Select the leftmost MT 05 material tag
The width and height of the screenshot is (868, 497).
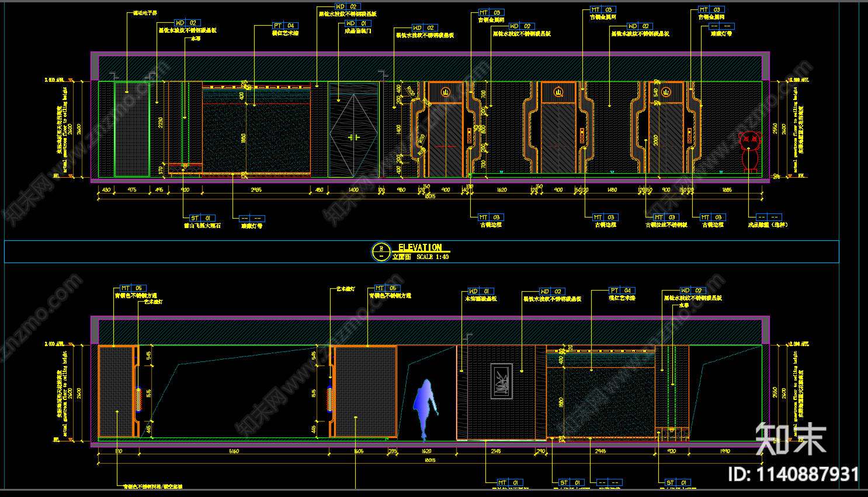[x=133, y=288]
